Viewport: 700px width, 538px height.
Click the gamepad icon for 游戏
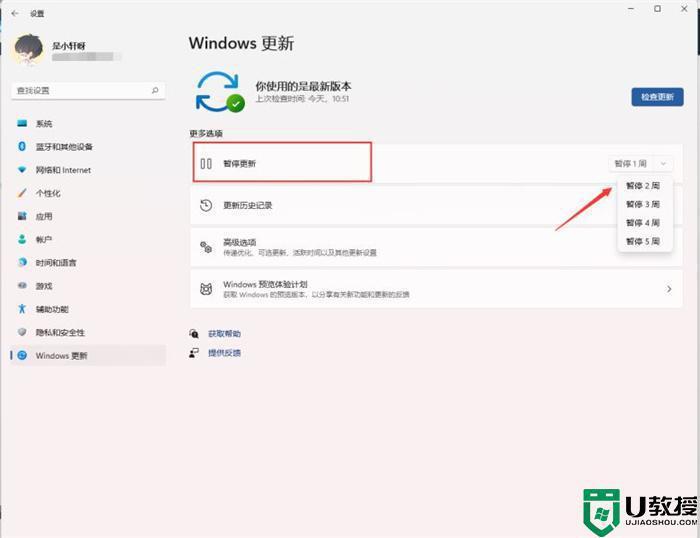click(x=22, y=285)
